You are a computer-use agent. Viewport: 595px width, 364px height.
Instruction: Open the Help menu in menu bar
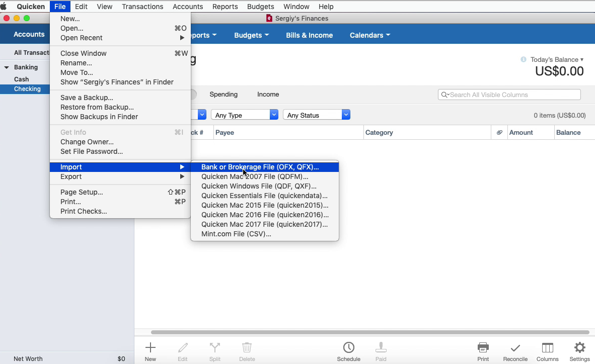326,7
